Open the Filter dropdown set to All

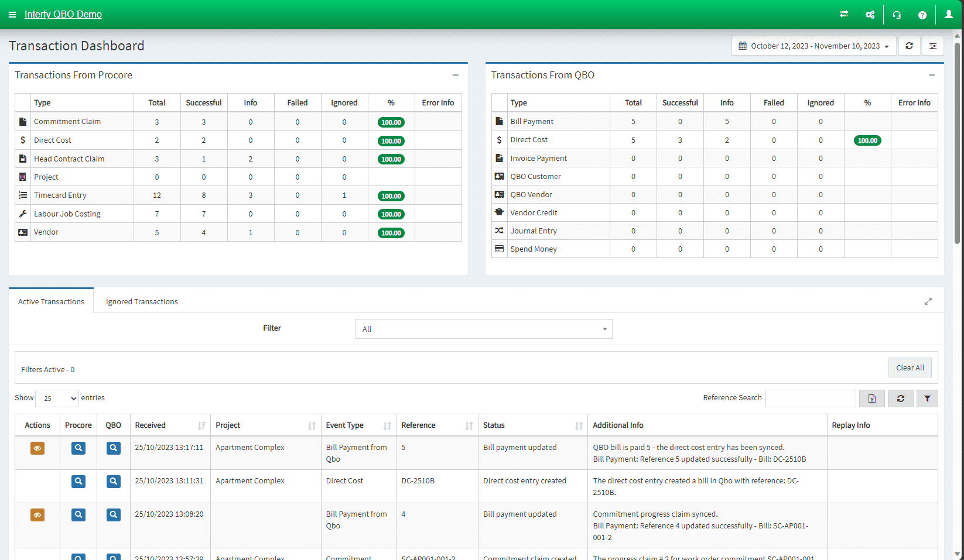pyautogui.click(x=483, y=329)
